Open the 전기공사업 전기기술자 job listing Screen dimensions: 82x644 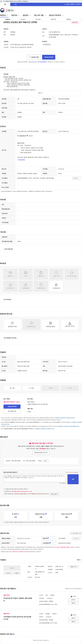pos(18,599)
